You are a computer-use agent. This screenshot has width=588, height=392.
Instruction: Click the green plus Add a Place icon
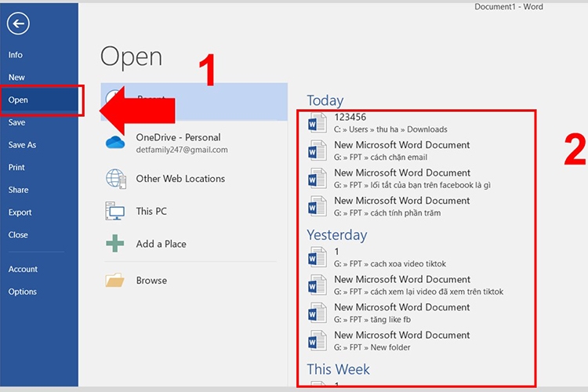(114, 244)
